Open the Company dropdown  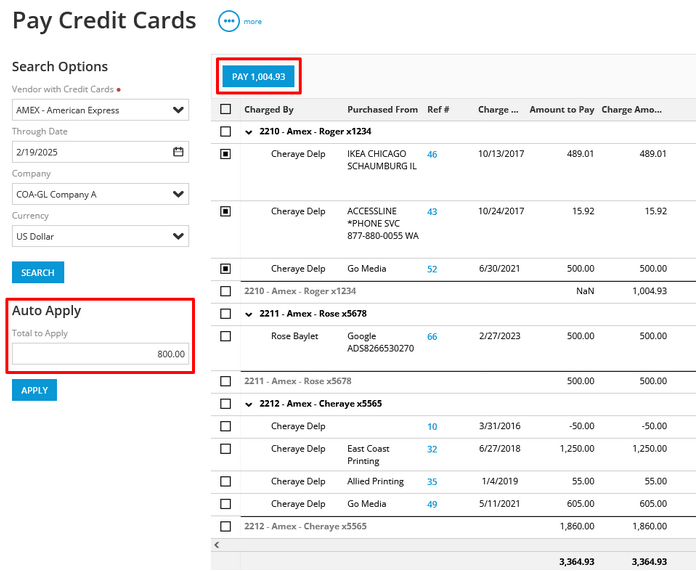coord(100,194)
